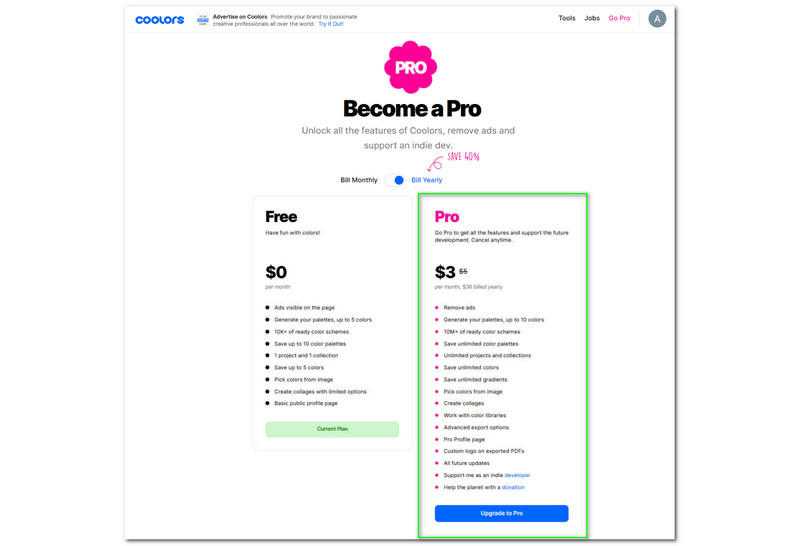Click the Save 40% arrow graphic
The height and width of the screenshot is (546, 800).
435,164
